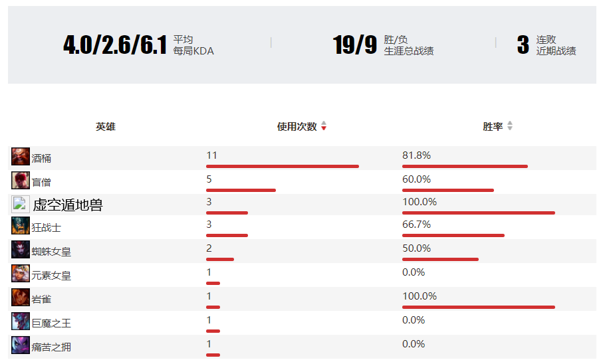605x364 pixels.
Task: Click the 英雄 column header
Action: 106,126
